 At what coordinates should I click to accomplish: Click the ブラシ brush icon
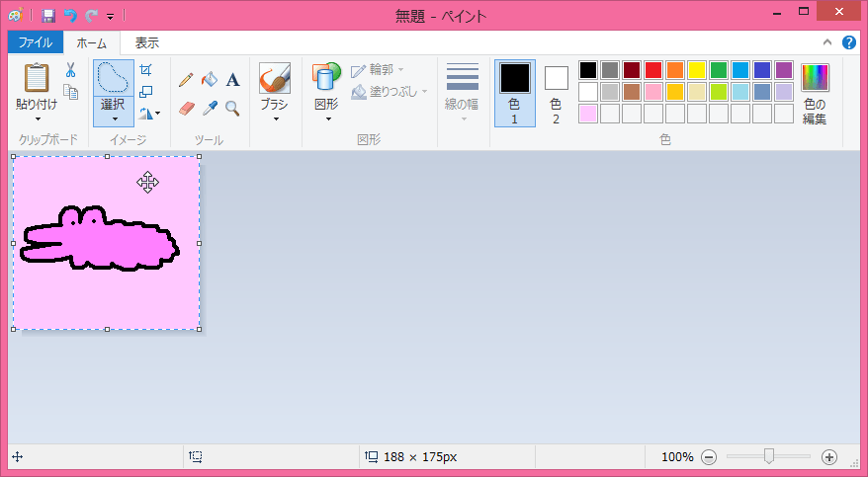pyautogui.click(x=275, y=77)
